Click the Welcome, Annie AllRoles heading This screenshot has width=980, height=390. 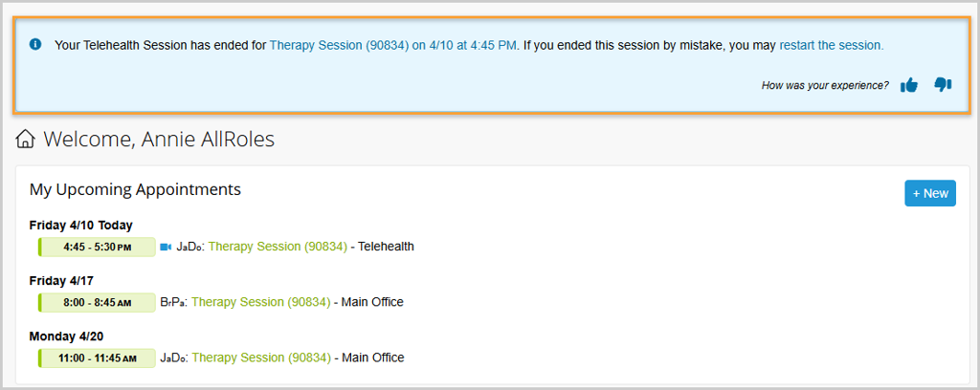159,140
